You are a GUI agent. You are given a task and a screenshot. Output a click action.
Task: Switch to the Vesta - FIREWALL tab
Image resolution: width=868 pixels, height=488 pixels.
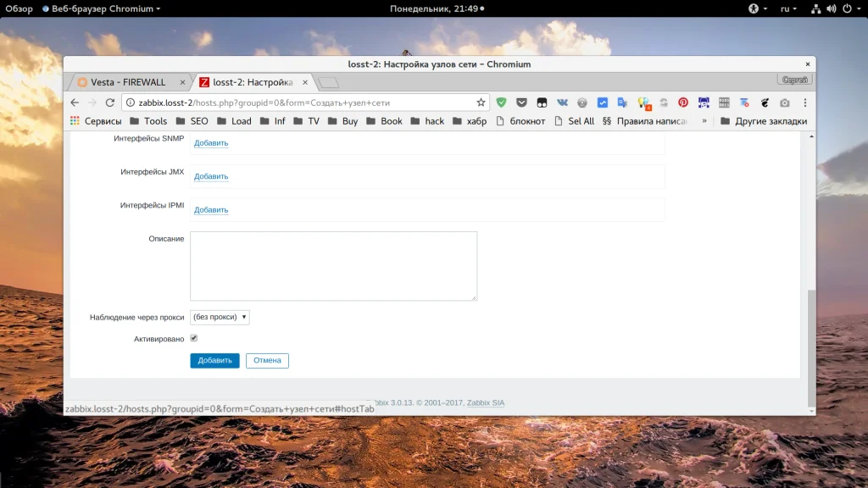127,82
